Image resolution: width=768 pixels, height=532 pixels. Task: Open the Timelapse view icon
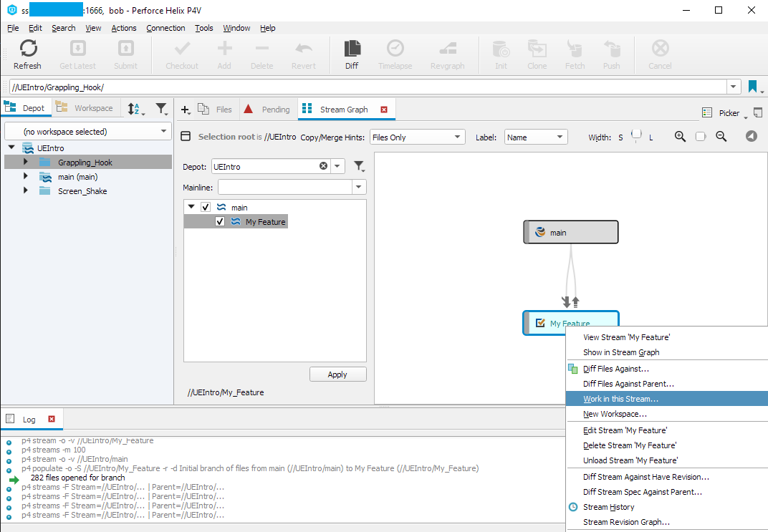coord(395,54)
